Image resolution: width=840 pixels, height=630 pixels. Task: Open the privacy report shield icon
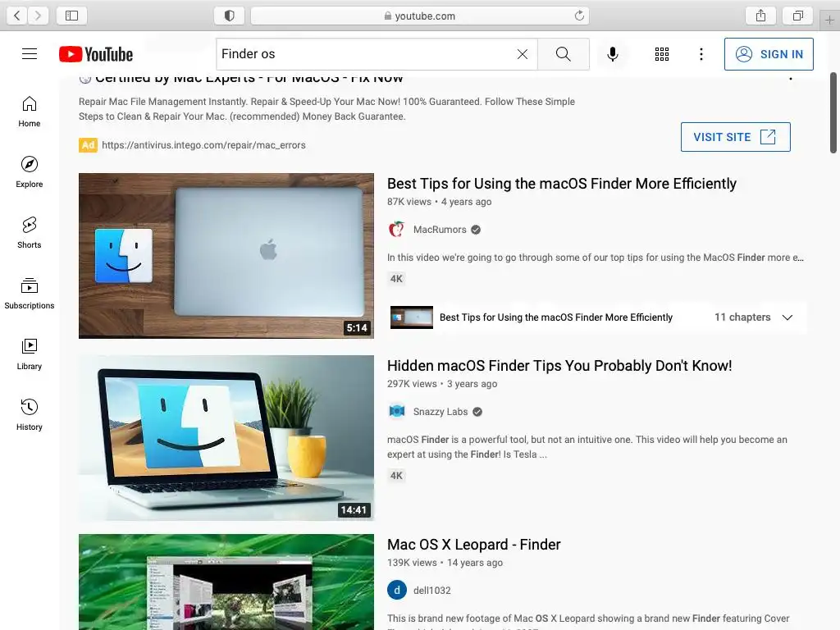pyautogui.click(x=230, y=16)
